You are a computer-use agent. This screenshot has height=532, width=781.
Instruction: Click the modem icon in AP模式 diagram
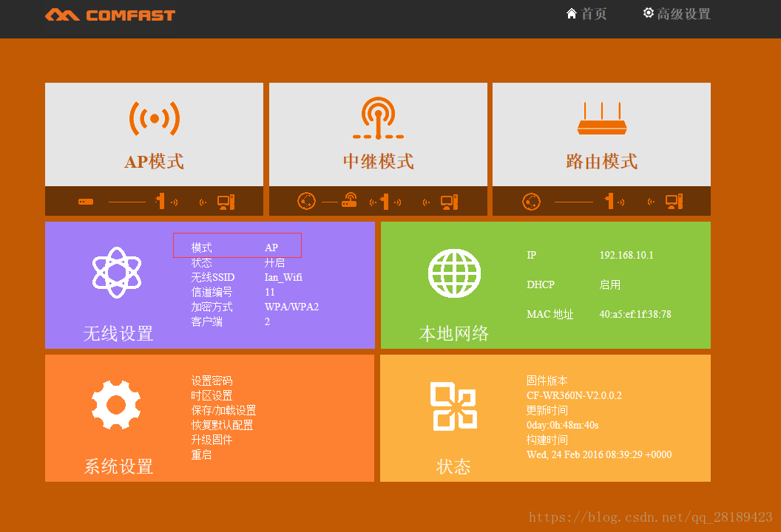(x=86, y=202)
